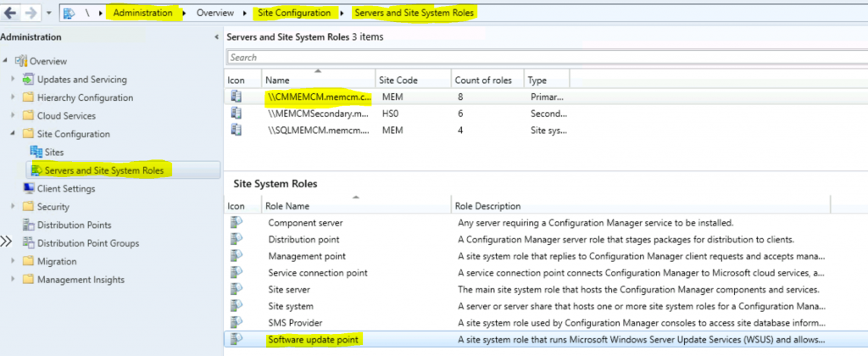Select Servers and Site System Roles breadcrumb
This screenshot has width=868, height=356.
[414, 13]
